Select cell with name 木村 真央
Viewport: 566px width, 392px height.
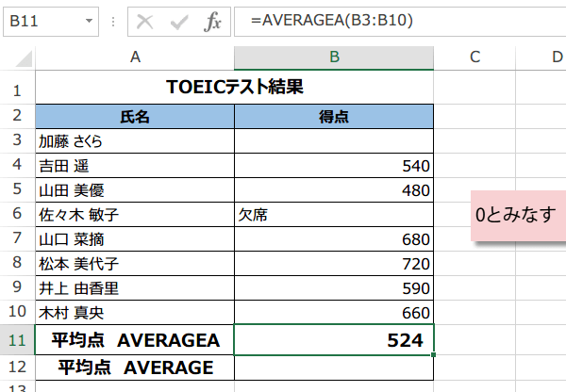click(x=135, y=313)
